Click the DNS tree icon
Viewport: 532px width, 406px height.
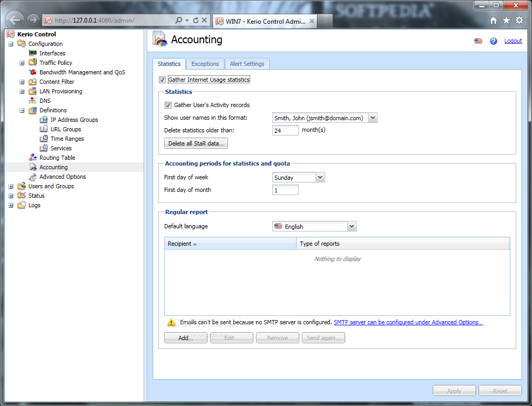[33, 101]
